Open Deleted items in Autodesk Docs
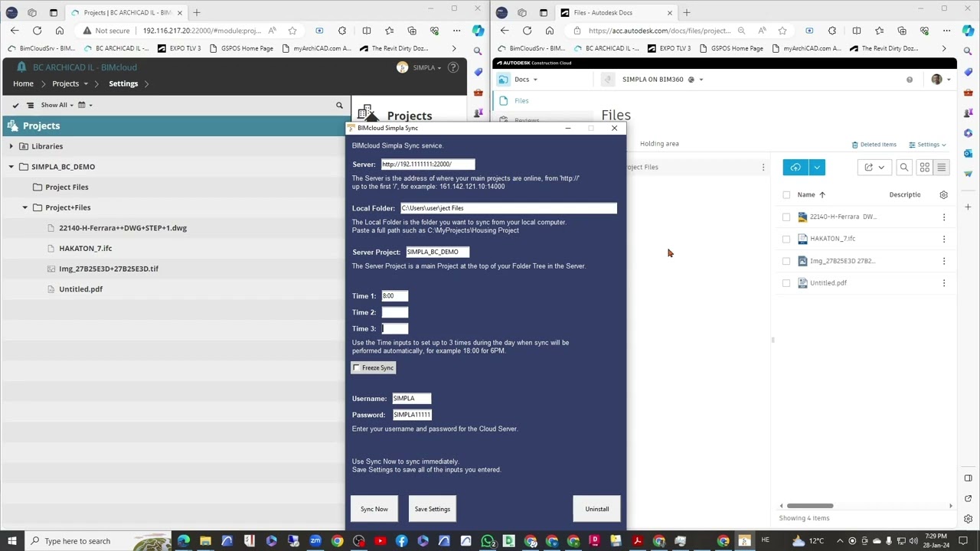The width and height of the screenshot is (980, 551). click(x=874, y=145)
